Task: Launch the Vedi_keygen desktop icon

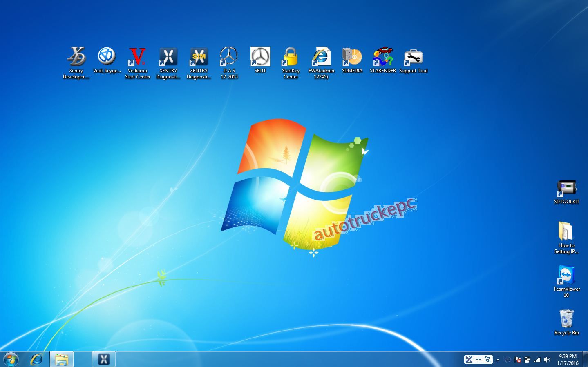Action: [107, 60]
